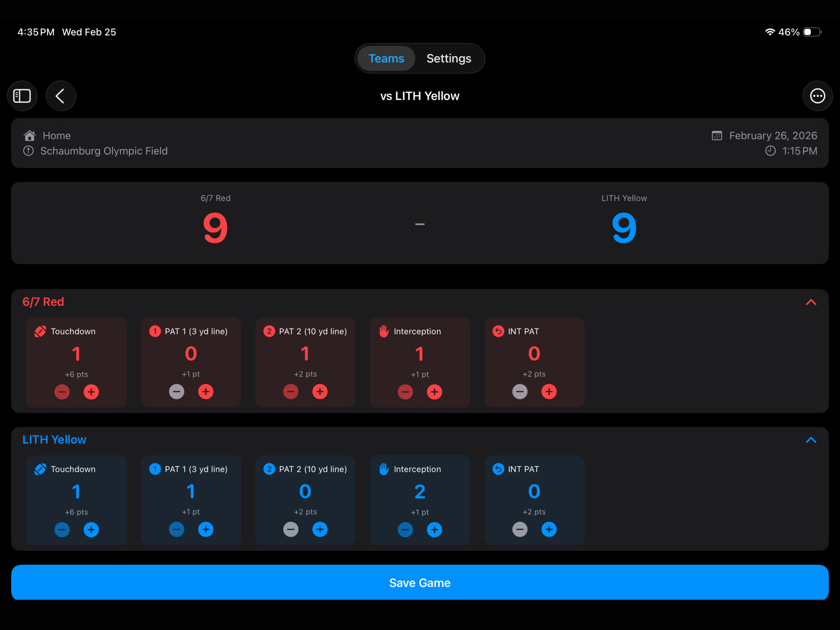Collapse the 6/7 Red section
The height and width of the screenshot is (630, 840).
point(811,302)
